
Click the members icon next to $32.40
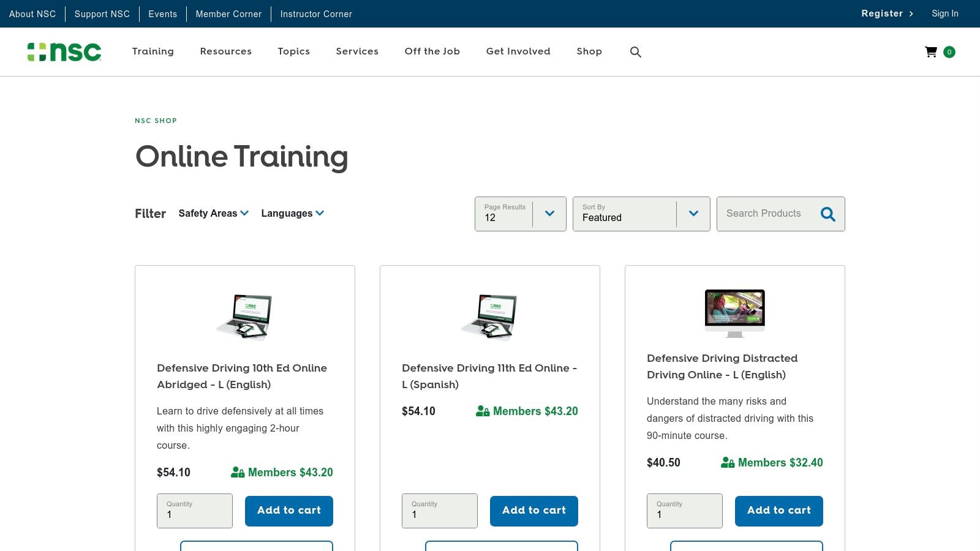pos(727,463)
